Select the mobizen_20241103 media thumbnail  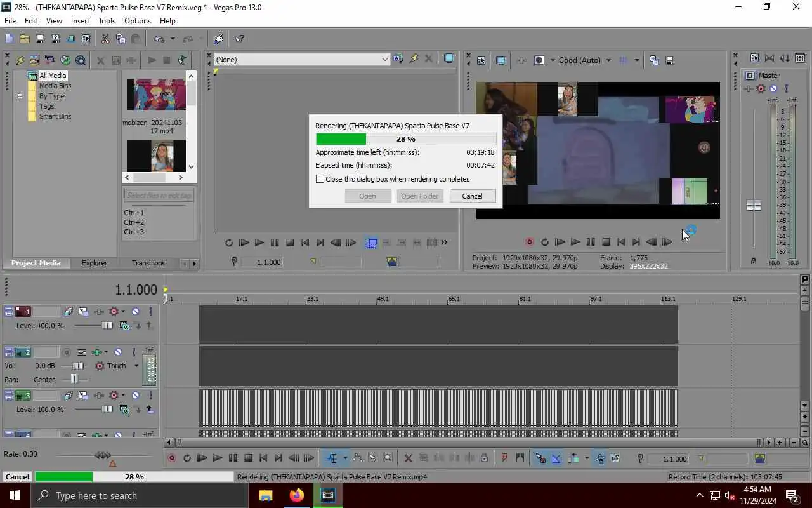pos(155,95)
